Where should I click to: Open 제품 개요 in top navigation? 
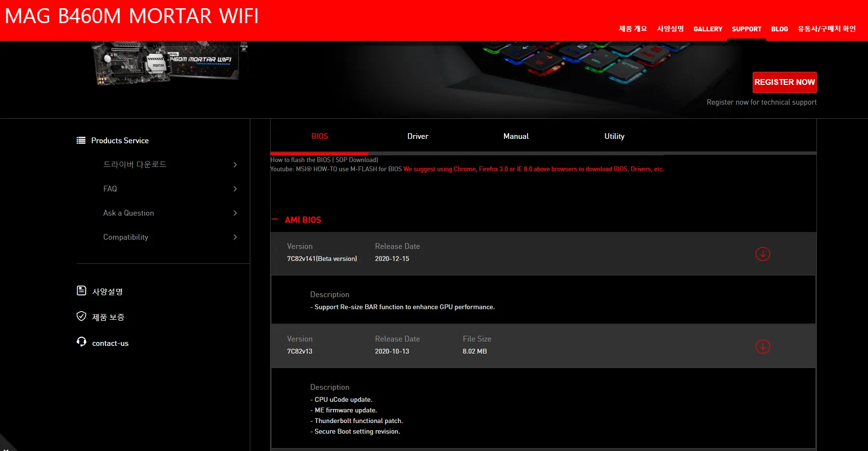click(x=633, y=29)
